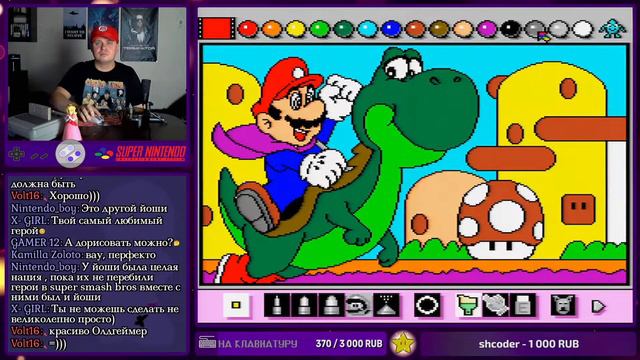This screenshot has width=640, height=360.
Task: Select the medium crayon pen tool
Action: pos(304,305)
